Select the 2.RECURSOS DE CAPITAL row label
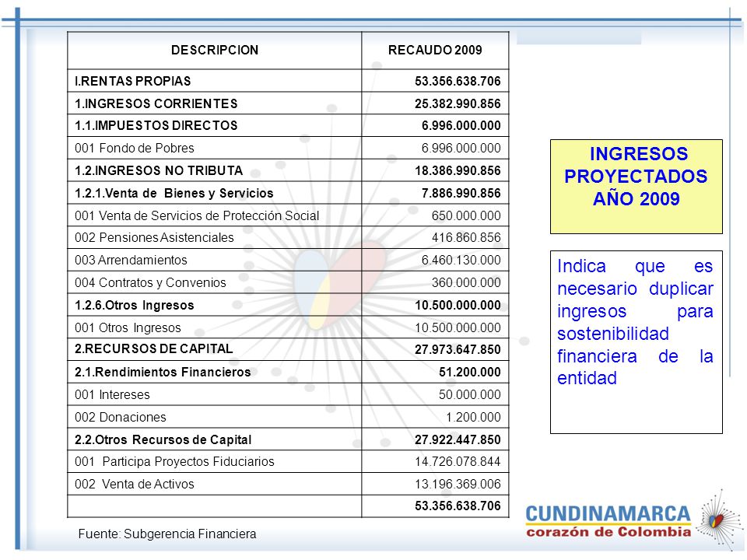This screenshot has height=560, width=747. point(153,348)
